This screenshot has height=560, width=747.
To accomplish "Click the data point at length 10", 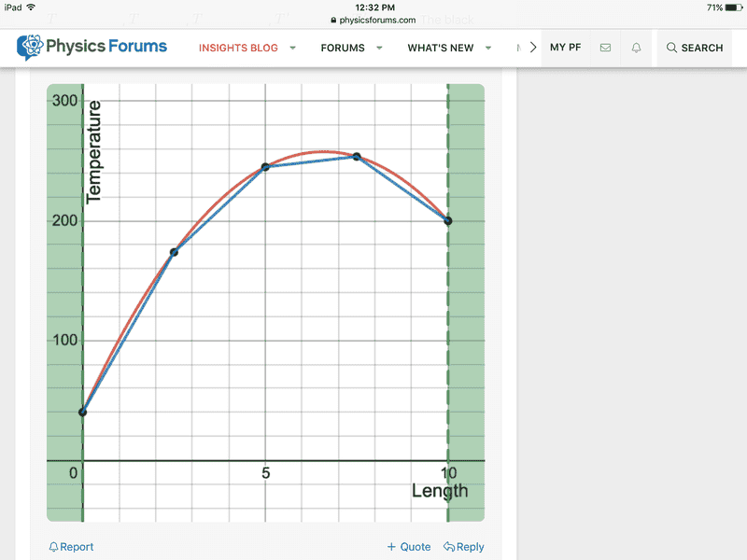I will click(x=448, y=220).
